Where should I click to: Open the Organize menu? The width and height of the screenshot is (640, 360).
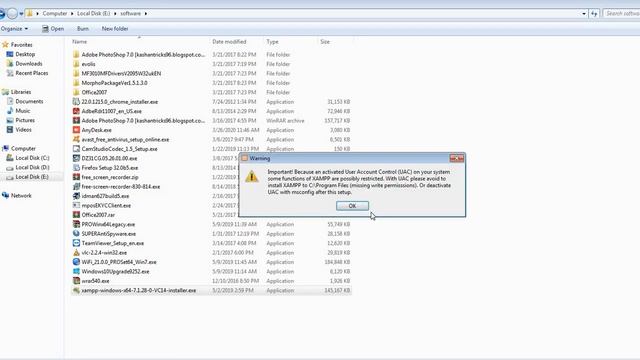click(14, 29)
